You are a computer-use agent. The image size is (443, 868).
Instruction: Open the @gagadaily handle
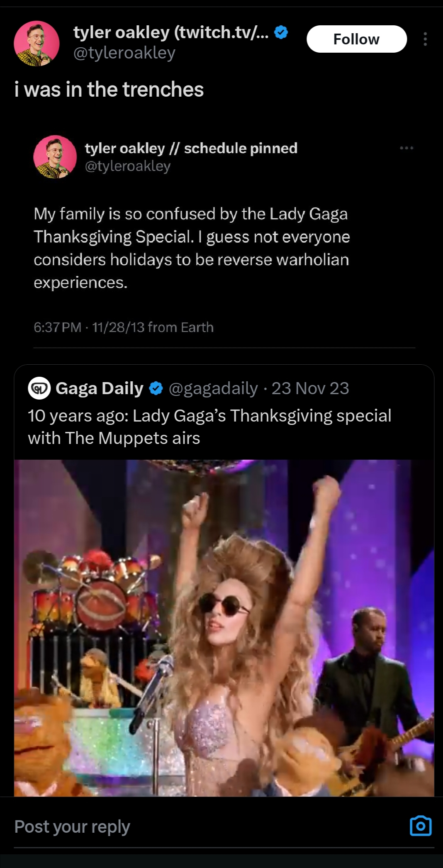213,388
